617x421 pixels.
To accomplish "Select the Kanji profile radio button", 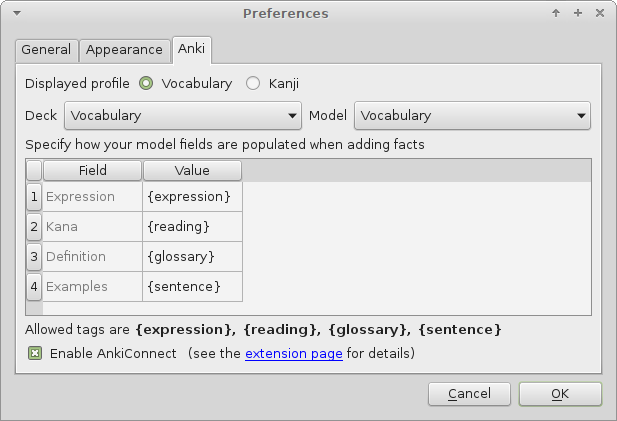I will coord(253,84).
